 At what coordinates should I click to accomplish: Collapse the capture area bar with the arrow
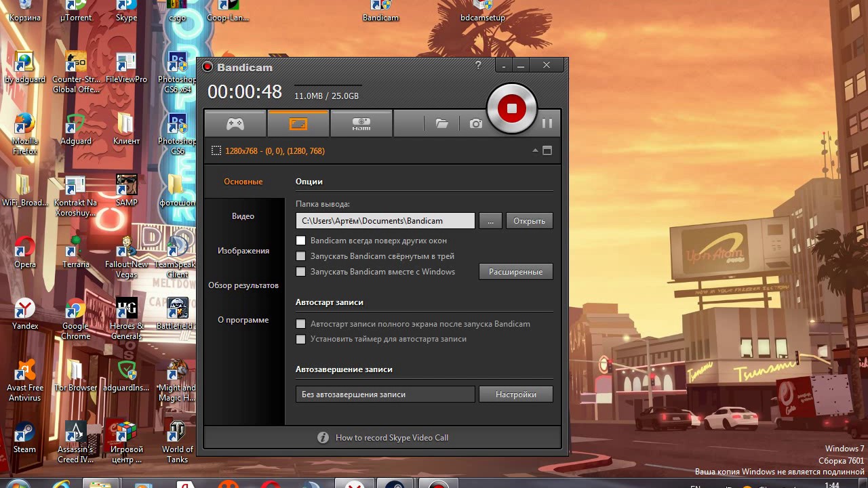tap(535, 150)
